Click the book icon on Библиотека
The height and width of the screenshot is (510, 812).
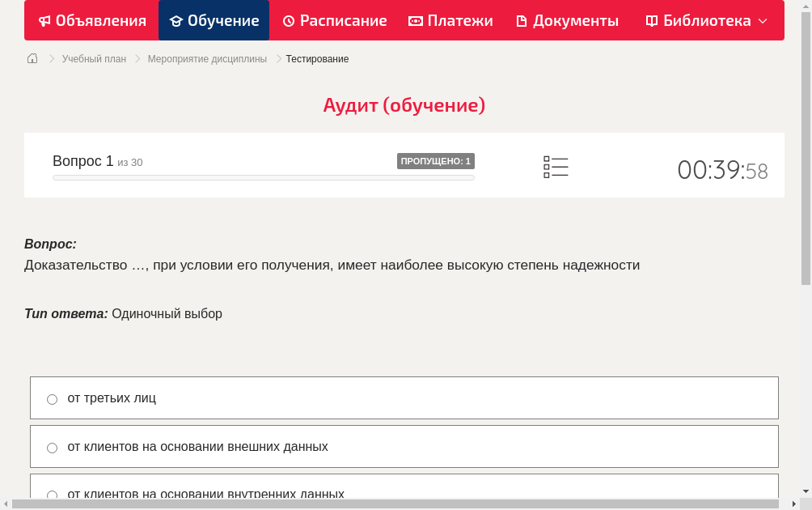tap(651, 20)
